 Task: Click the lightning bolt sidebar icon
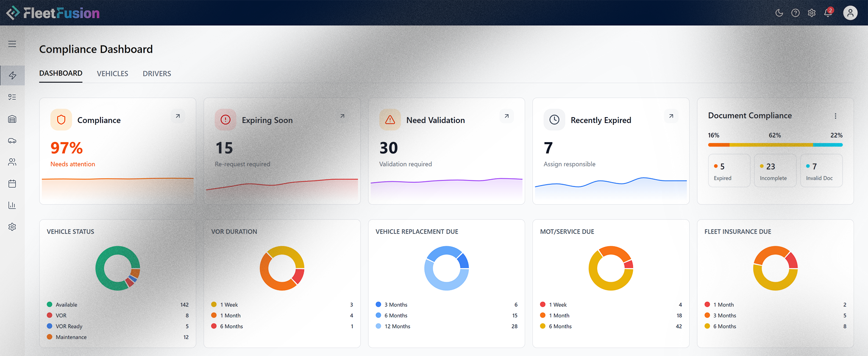[x=12, y=76]
